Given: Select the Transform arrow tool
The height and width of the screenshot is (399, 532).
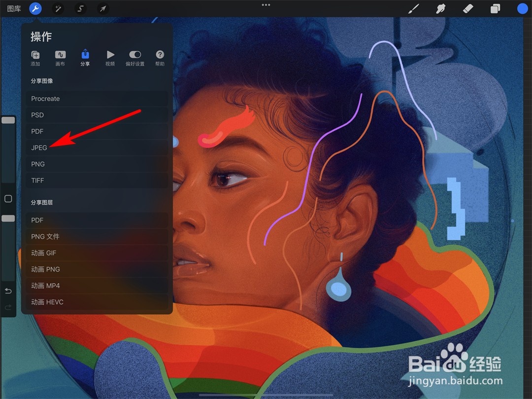Looking at the screenshot, I should click(x=103, y=8).
